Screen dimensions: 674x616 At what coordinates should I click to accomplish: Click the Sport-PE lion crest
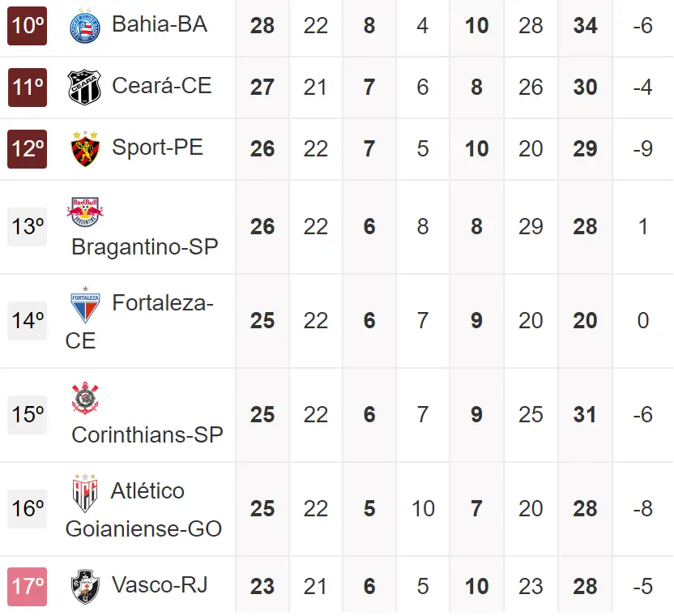84,148
